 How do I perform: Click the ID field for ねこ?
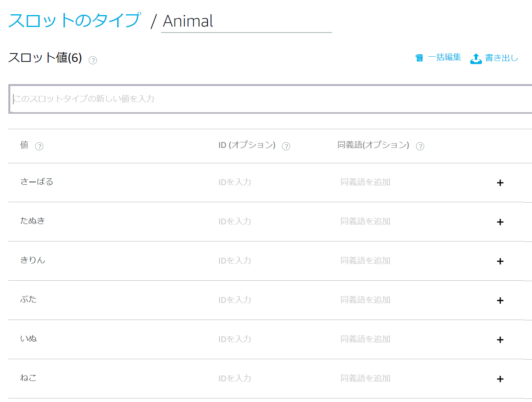pyautogui.click(x=235, y=379)
